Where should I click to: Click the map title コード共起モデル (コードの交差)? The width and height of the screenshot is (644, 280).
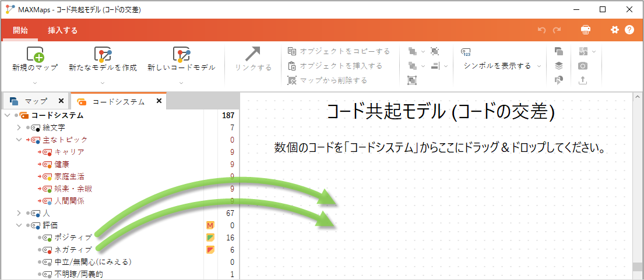click(x=440, y=112)
